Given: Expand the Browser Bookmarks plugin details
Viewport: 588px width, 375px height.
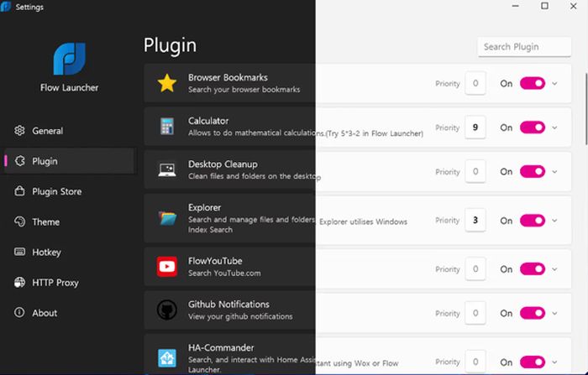Looking at the screenshot, I should [x=554, y=84].
